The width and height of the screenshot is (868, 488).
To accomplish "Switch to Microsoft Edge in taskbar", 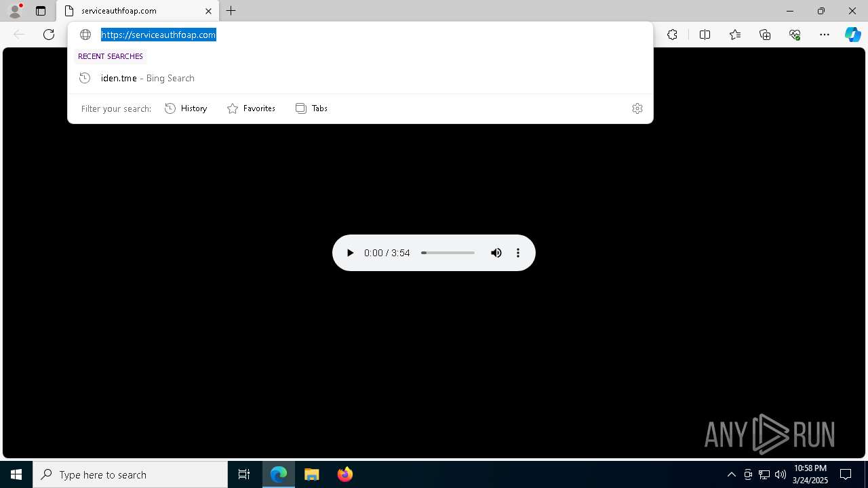I will click(x=279, y=474).
